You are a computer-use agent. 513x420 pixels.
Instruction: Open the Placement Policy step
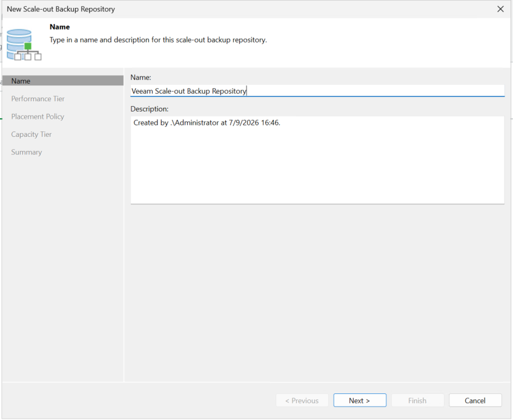(x=38, y=116)
